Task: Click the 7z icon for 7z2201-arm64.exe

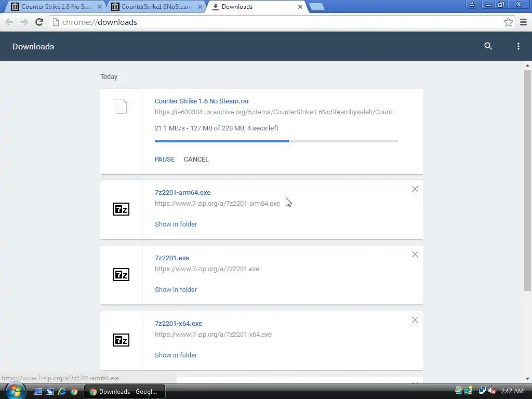Action: (121, 209)
